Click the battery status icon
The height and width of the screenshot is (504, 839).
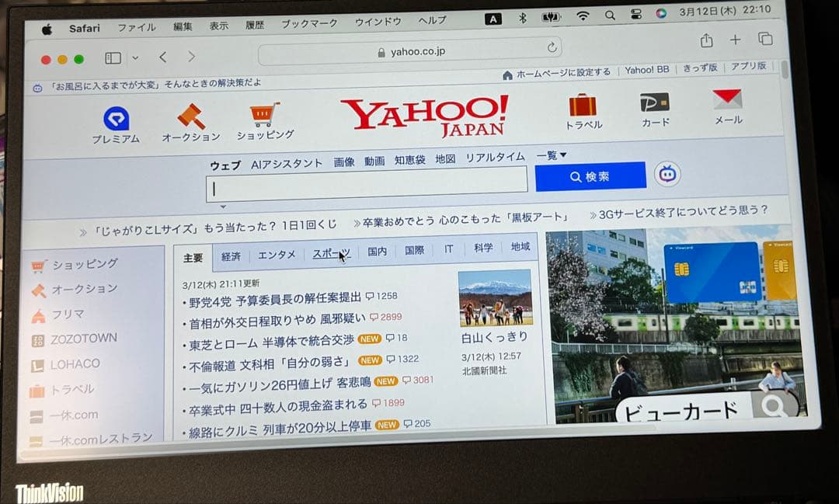tap(550, 17)
